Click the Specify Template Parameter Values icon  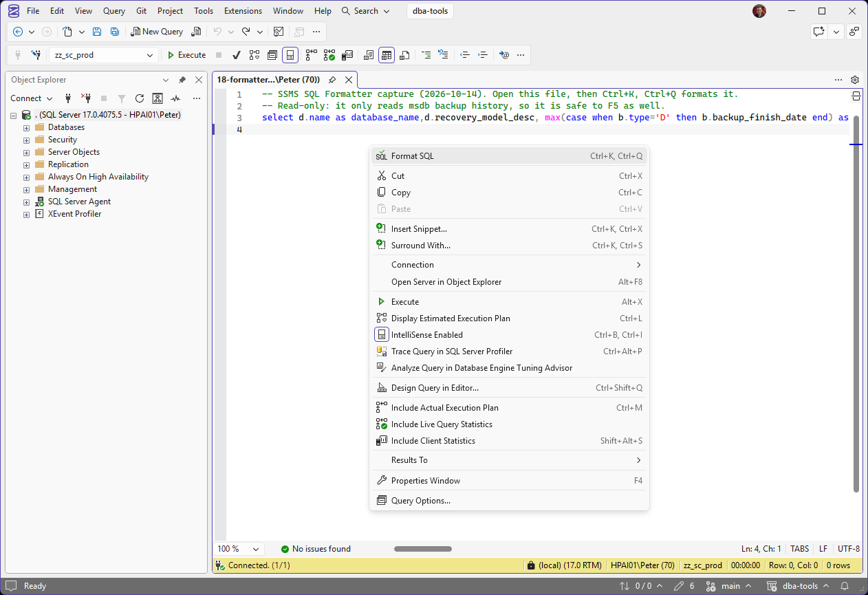[x=504, y=55]
